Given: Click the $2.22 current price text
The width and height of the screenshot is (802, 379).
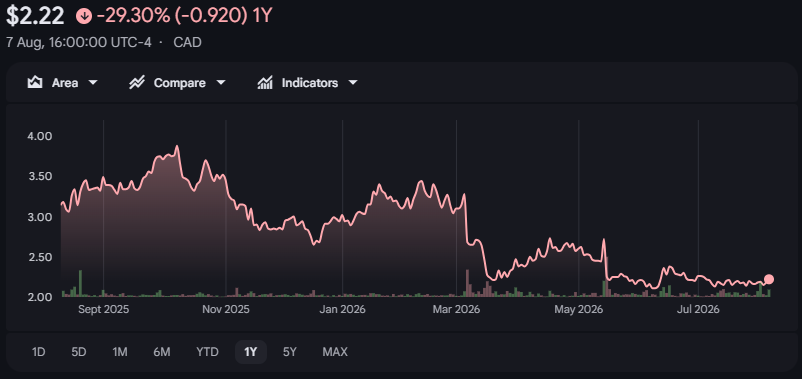Looking at the screenshot, I should click(x=35, y=16).
